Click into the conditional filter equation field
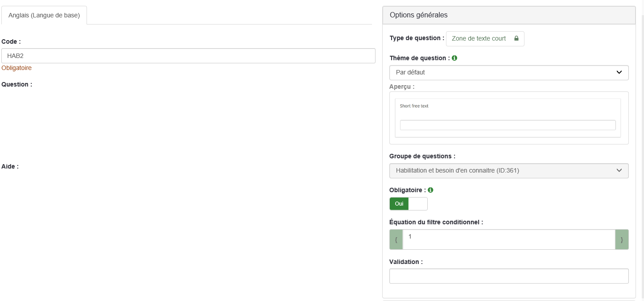Image resolution: width=644 pixels, height=301 pixels. coord(508,239)
